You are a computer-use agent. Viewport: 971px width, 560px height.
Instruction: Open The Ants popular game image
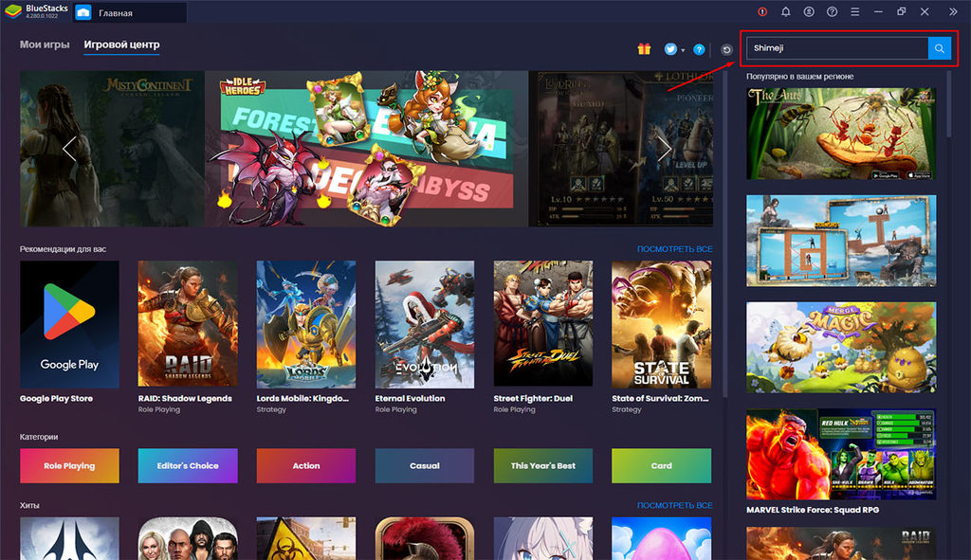841,134
